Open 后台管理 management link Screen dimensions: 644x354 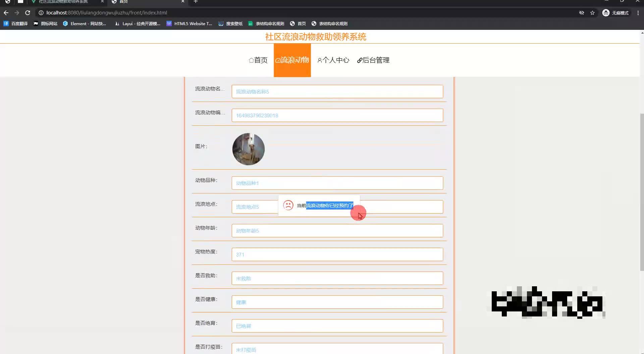[373, 60]
